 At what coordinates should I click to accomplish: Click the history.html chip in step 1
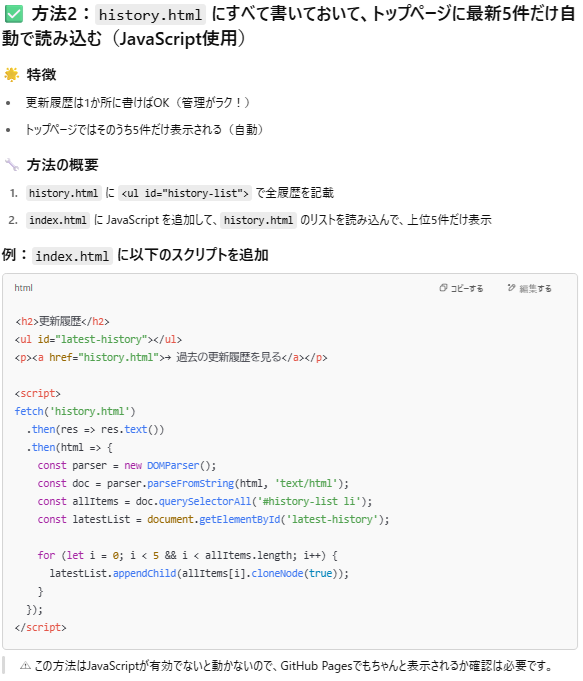[63, 193]
